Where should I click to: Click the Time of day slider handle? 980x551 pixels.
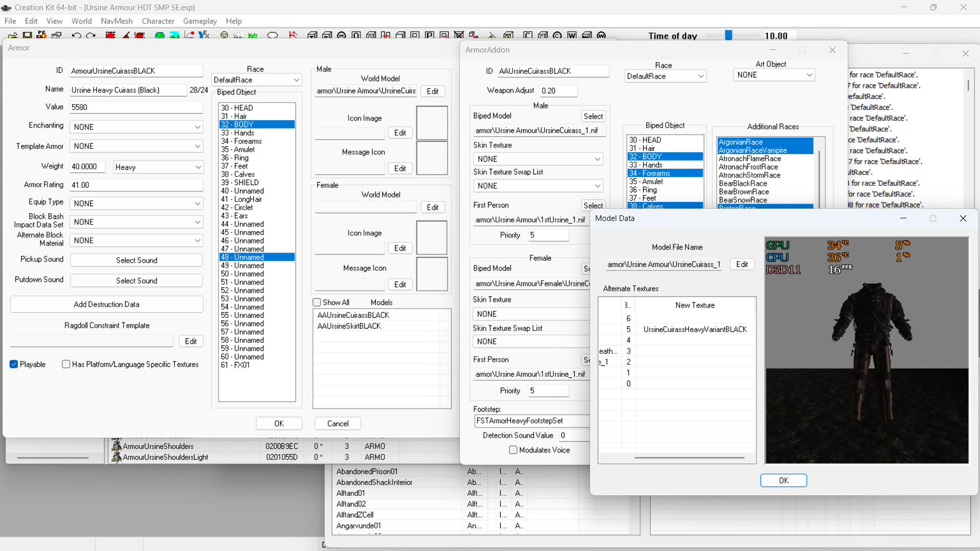(x=728, y=35)
